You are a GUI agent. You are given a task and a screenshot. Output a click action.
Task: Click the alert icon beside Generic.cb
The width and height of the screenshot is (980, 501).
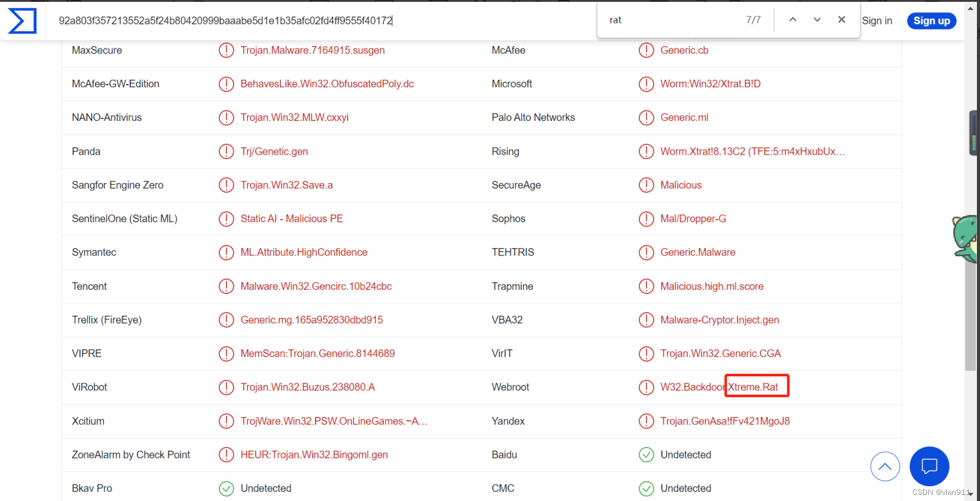[647, 50]
